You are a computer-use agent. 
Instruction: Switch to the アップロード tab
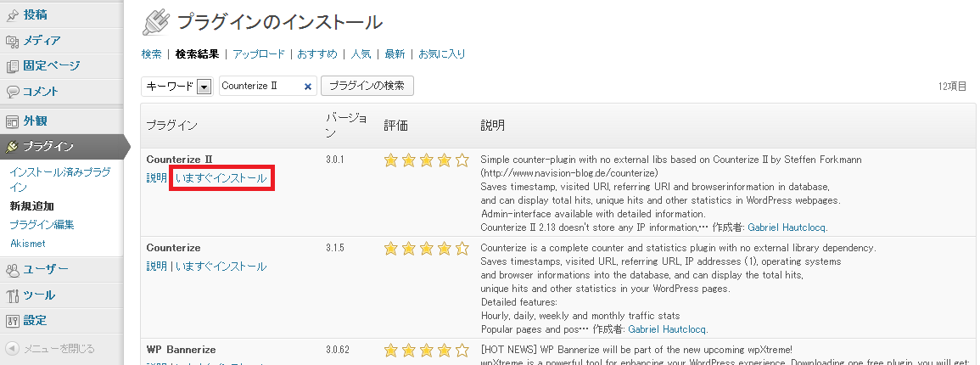click(259, 54)
